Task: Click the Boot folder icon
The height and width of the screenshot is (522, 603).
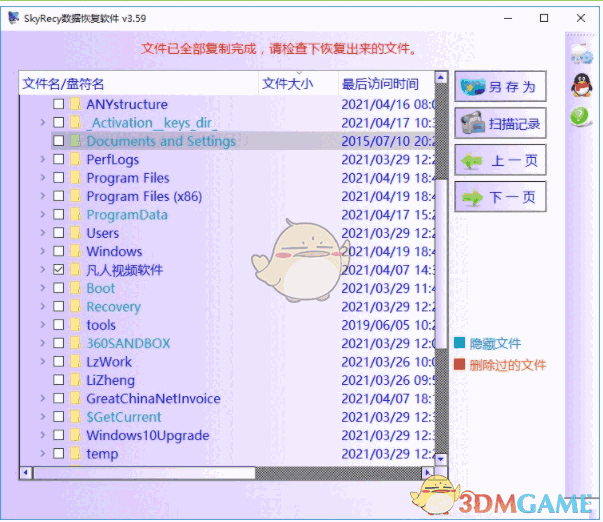Action: tap(75, 288)
